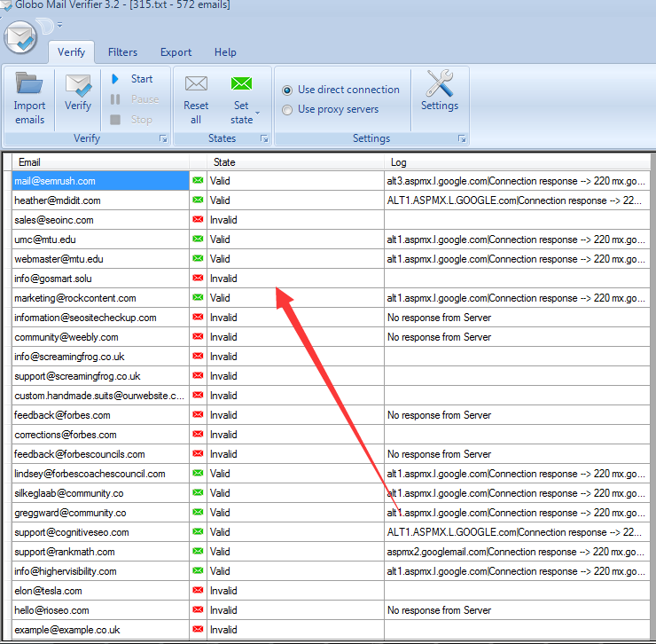Click the Invalid state cell for elon@tesla.com

(295, 591)
